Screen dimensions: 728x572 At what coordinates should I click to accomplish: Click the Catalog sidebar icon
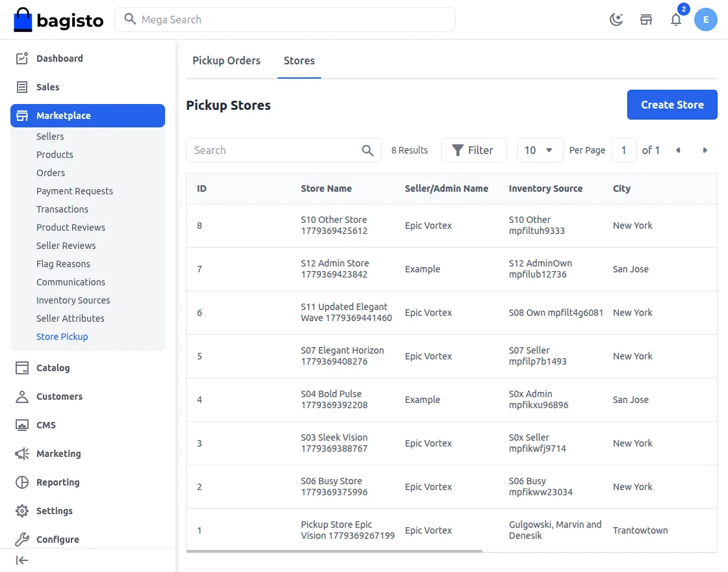point(22,368)
